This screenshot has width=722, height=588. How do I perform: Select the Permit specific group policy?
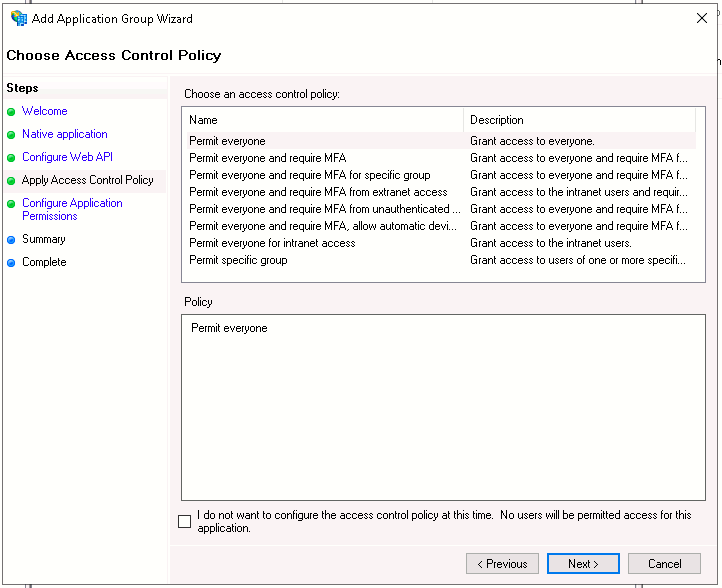pos(238,260)
